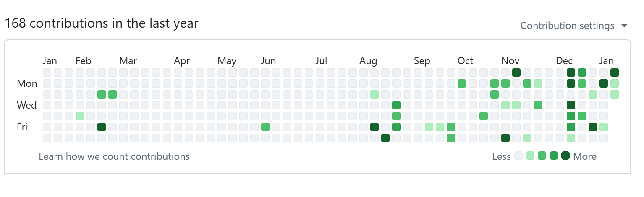Pick the dark green Friday cell in August
Viewport: 644px width, 197px height.
[374, 127]
